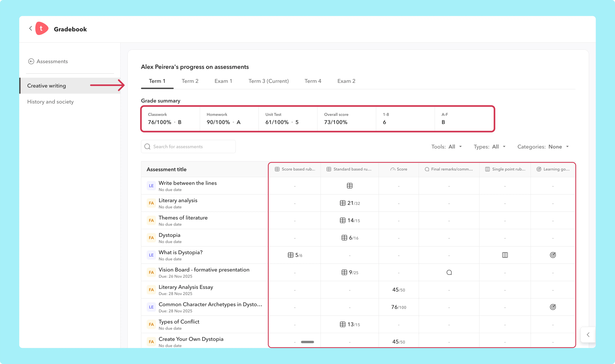Open the Types filter dropdown
This screenshot has height=364, width=615.
coord(490,147)
